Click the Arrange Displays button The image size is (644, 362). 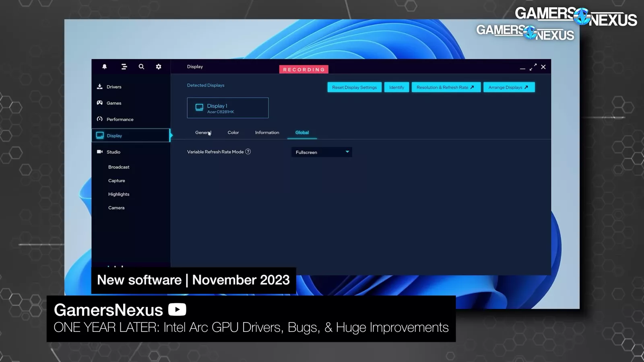pyautogui.click(x=509, y=87)
